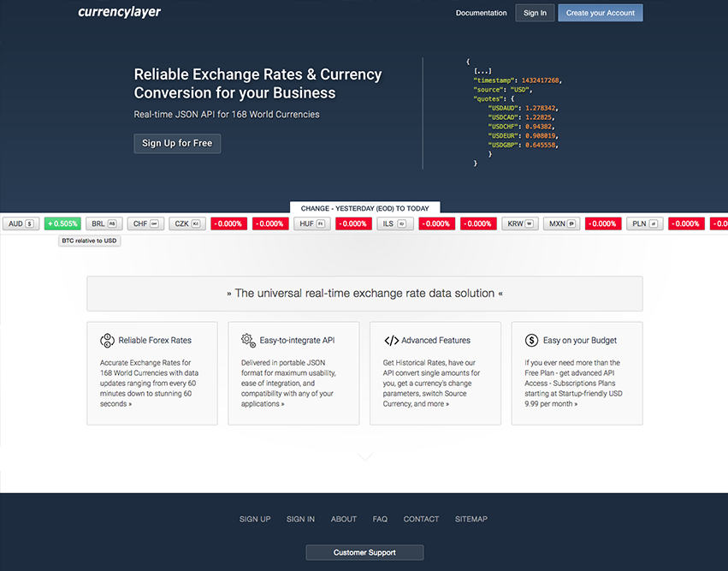Screen dimensions: 728x571
Task: Click the green +0.505% change badge
Action: [62, 224]
